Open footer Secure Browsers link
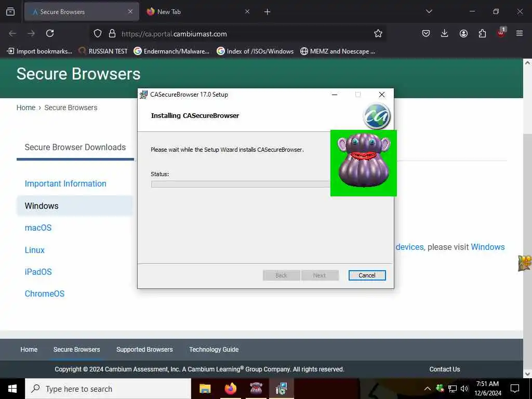Viewport: 532px width, 399px height. (x=77, y=350)
